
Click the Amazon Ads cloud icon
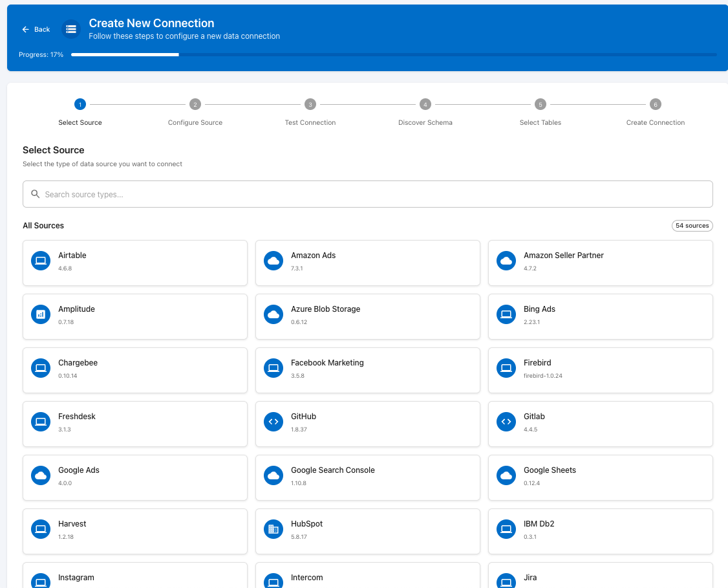[273, 261]
